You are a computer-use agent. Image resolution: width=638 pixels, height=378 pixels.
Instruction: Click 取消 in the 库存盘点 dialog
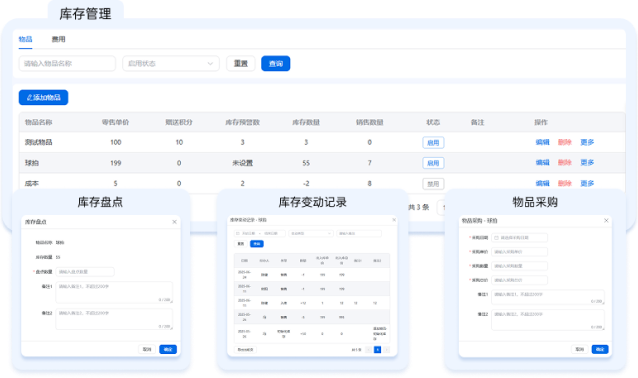click(147, 349)
